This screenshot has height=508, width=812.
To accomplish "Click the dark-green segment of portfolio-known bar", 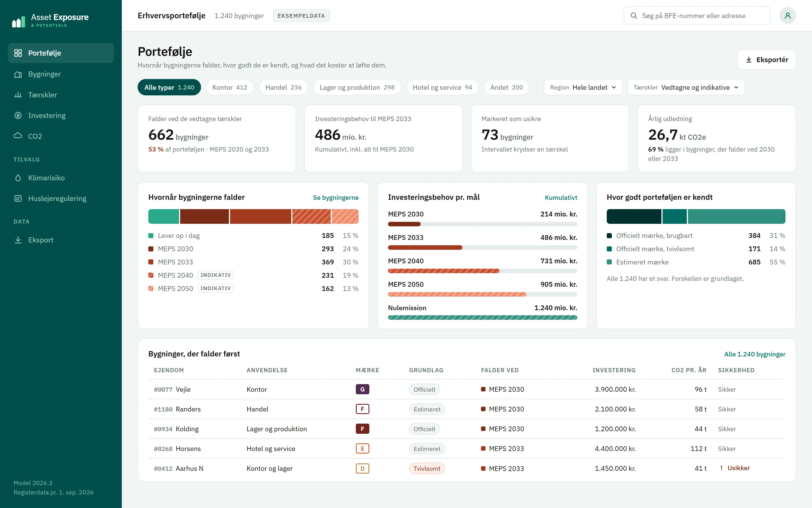I will point(634,216).
